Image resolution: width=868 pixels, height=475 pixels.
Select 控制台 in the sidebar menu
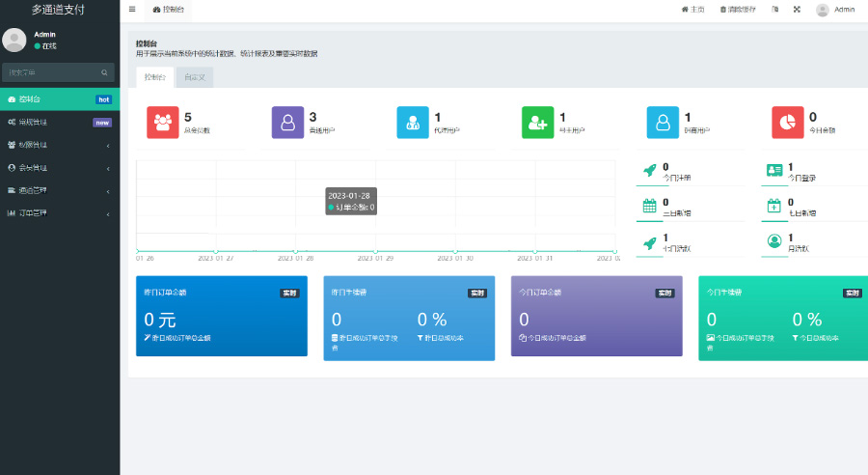point(58,98)
